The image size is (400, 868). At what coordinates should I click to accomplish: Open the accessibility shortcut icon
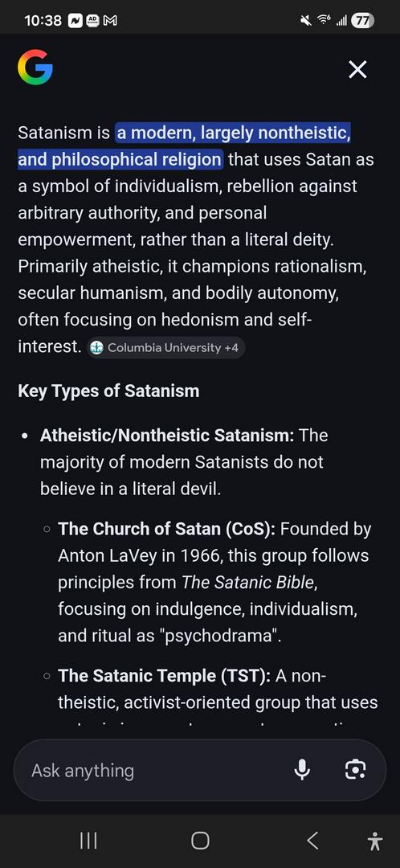click(x=374, y=841)
